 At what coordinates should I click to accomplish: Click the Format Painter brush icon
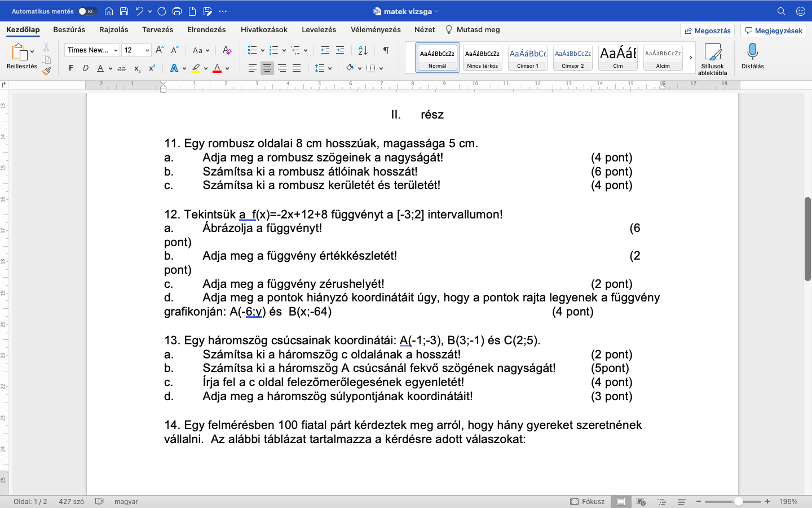coord(46,71)
